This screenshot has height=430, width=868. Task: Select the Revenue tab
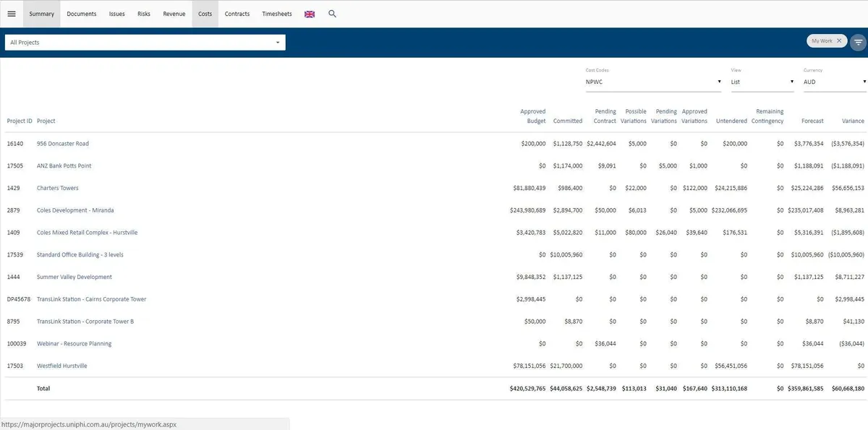pos(174,14)
